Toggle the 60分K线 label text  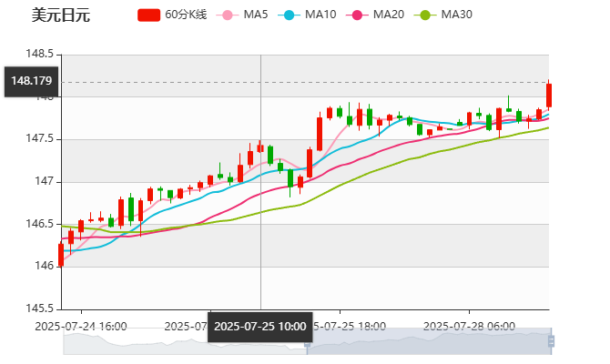coord(186,15)
